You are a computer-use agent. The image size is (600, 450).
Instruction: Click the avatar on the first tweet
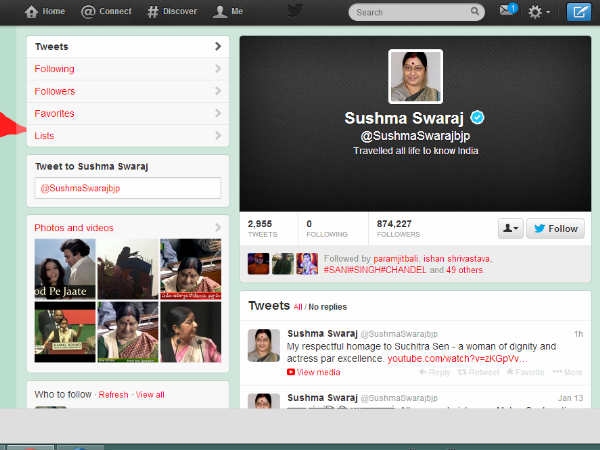pyautogui.click(x=264, y=345)
